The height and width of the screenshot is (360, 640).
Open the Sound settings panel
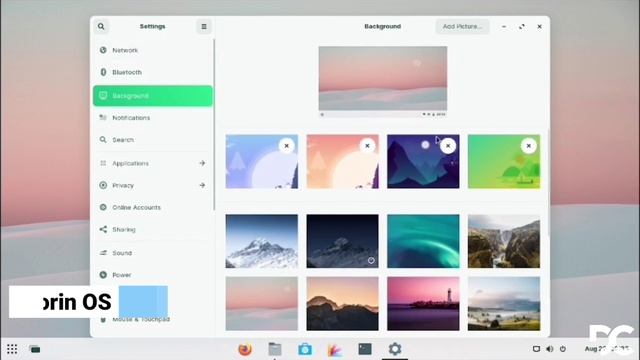click(152, 253)
